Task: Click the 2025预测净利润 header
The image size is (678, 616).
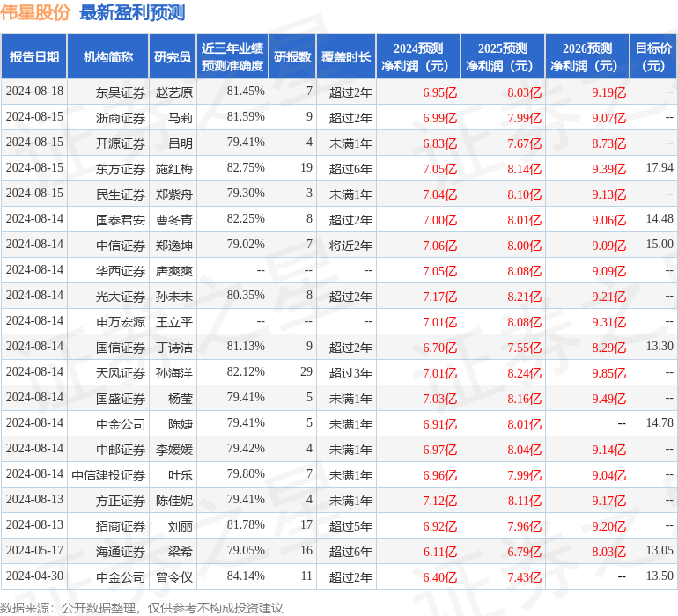Action: 503,57
